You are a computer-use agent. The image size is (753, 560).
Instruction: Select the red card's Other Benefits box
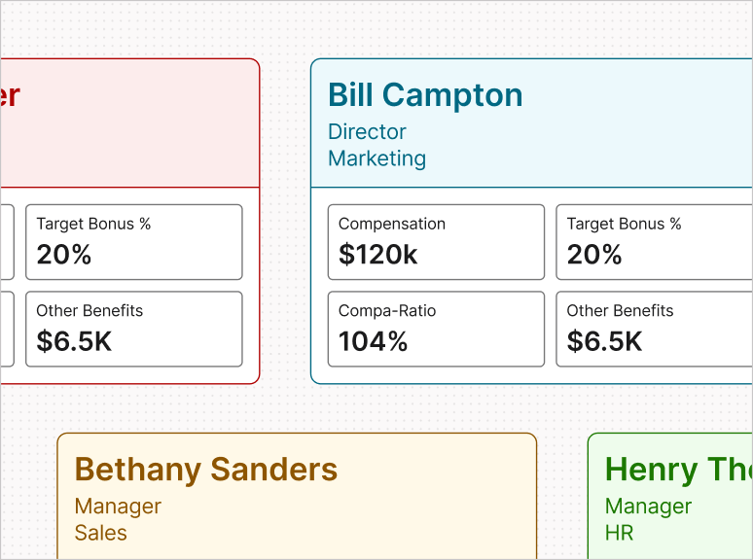pos(134,329)
